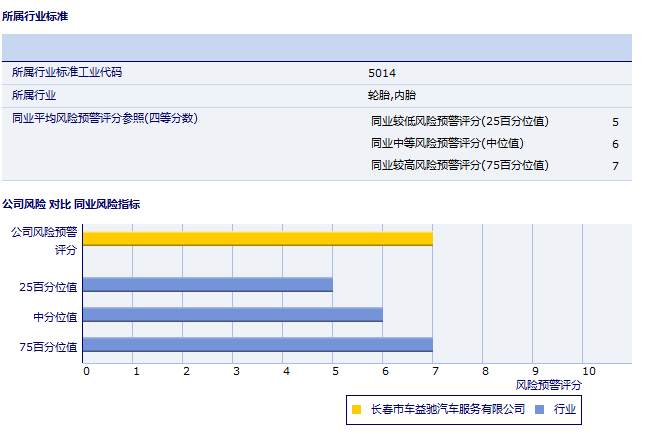Click the 轮胎,内胎 industry value

391,96
